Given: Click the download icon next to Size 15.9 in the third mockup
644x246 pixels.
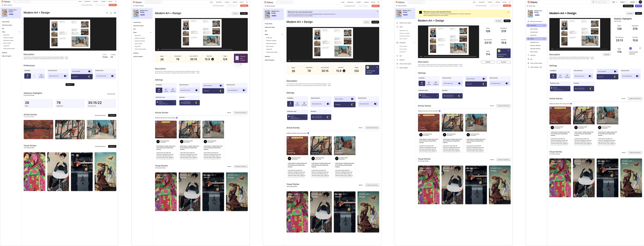Looking at the screenshot, I should [344, 71].
